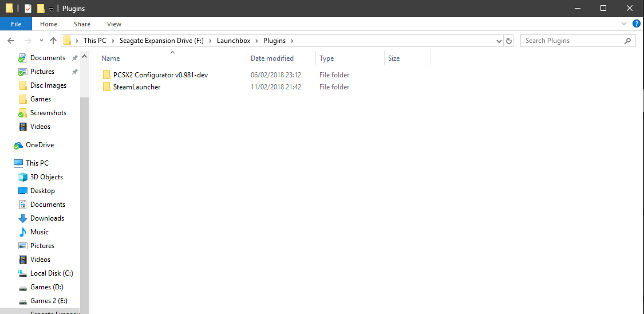Click the SteamLauncher folder icon
Image resolution: width=644 pixels, height=314 pixels.
107,87
